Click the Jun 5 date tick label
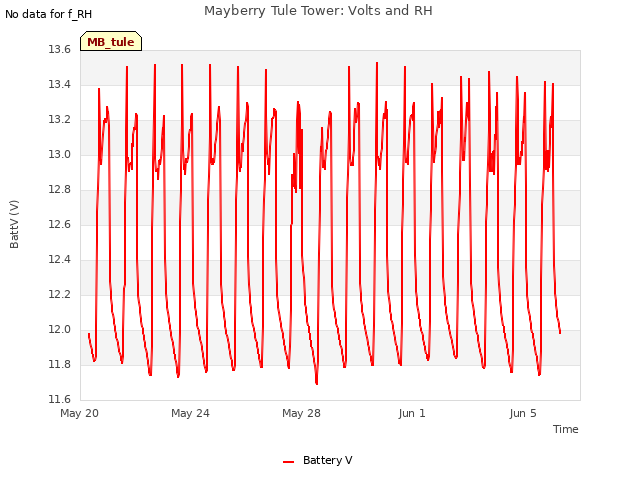The height and width of the screenshot is (480, 640). (523, 413)
